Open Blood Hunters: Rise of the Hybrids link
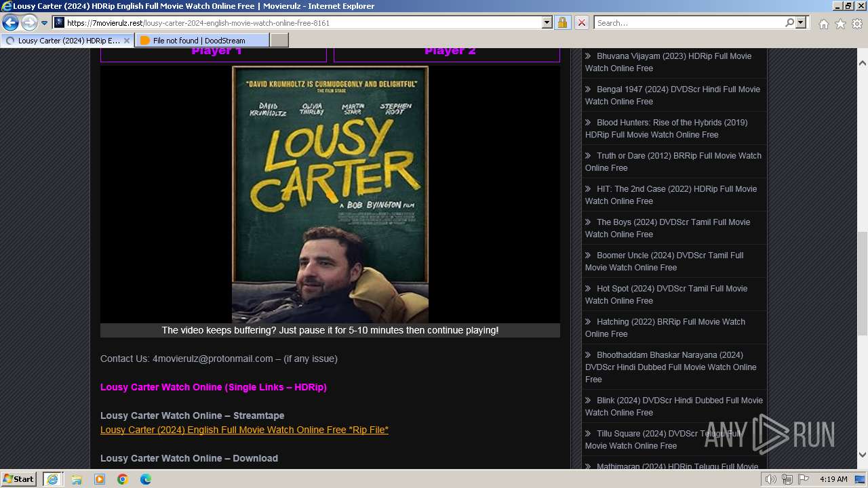The height and width of the screenshot is (488, 868). click(x=667, y=129)
